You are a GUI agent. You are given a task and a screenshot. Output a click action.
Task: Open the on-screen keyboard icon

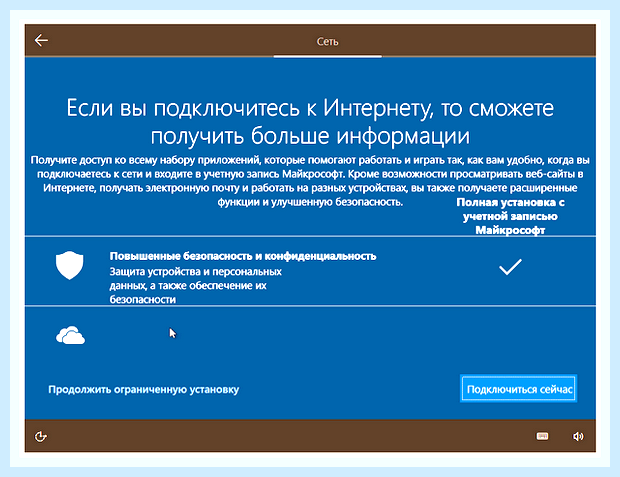542,436
